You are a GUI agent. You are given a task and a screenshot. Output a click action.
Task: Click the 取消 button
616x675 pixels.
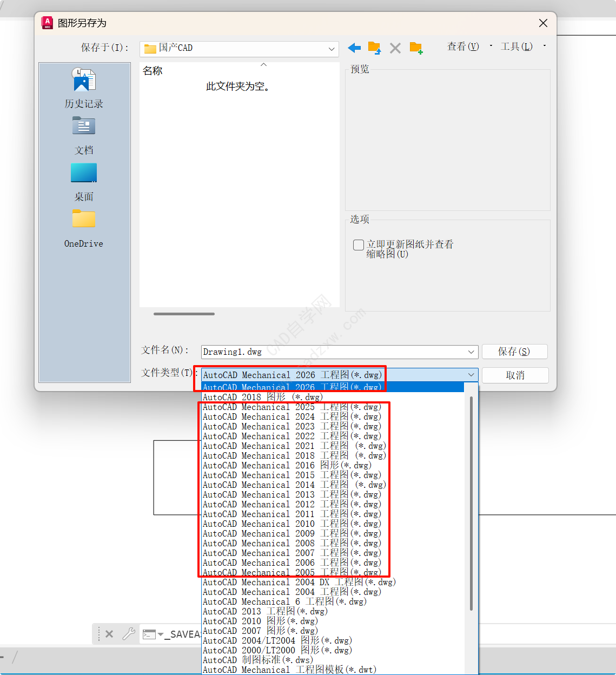(514, 375)
